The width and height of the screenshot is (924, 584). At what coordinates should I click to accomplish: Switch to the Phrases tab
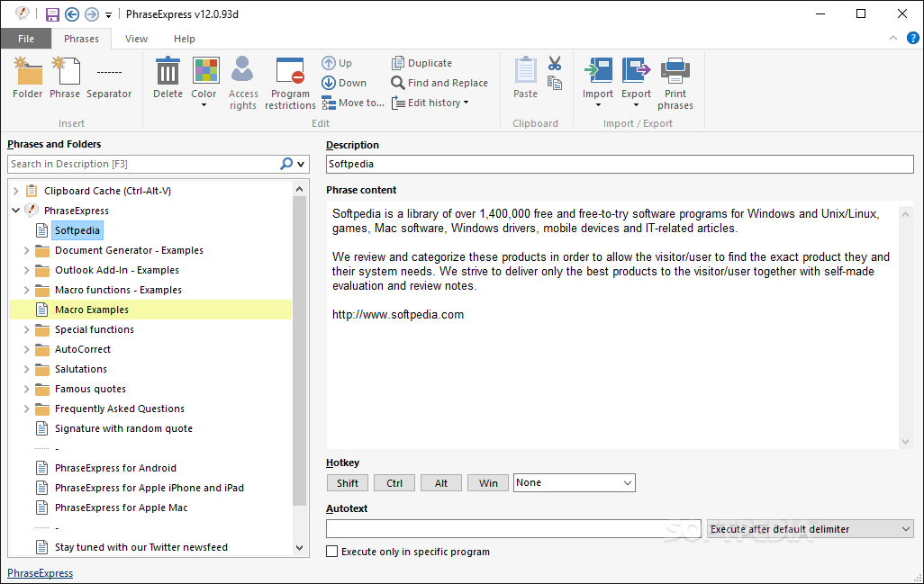(81, 39)
